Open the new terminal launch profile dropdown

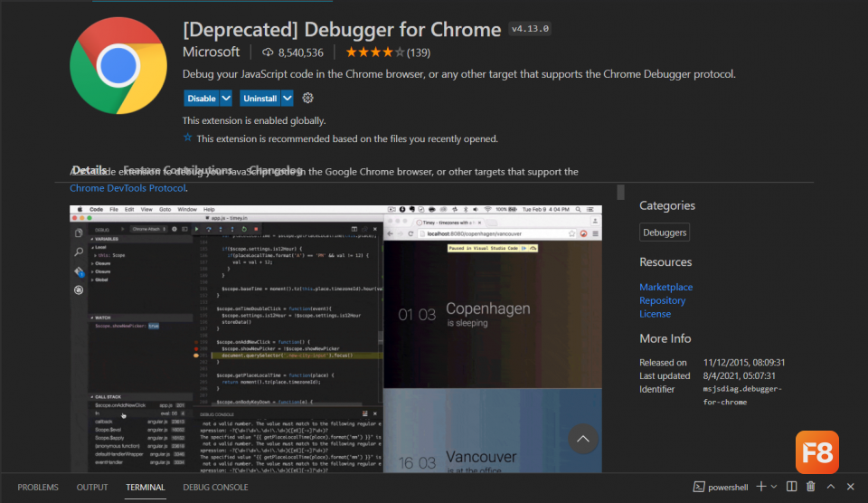click(x=774, y=487)
